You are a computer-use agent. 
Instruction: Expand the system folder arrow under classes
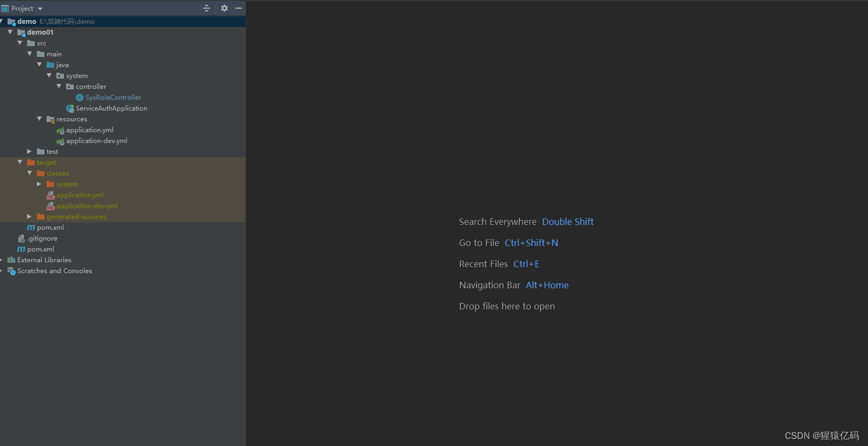[x=40, y=184]
